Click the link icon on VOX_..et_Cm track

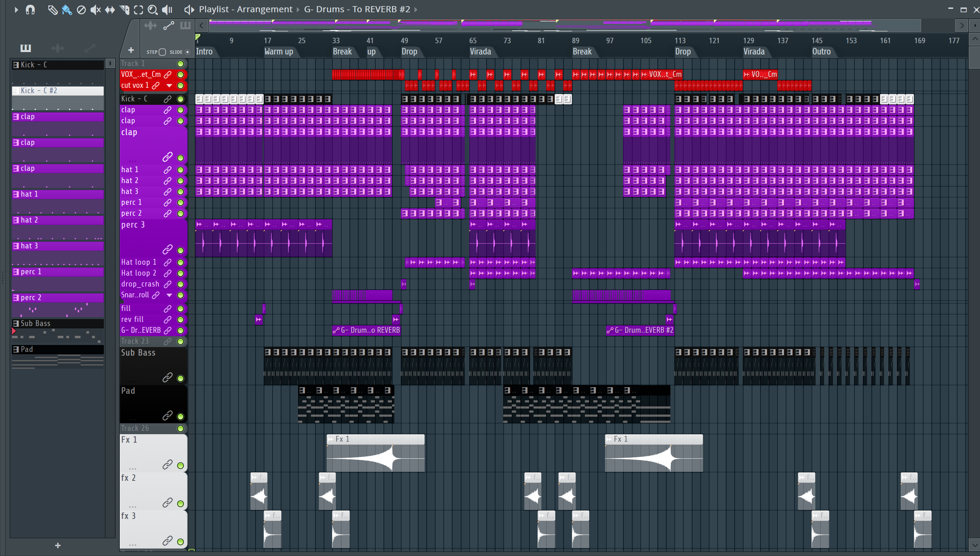pyautogui.click(x=168, y=75)
